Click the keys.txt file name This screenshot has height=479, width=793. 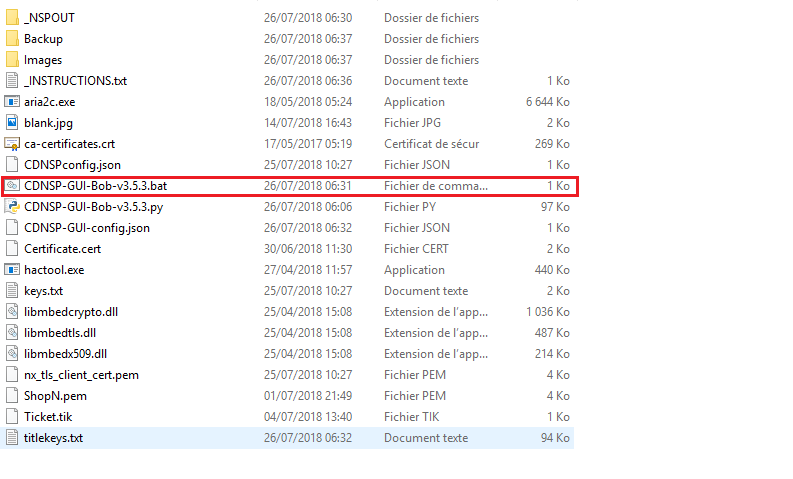pyautogui.click(x=43, y=291)
